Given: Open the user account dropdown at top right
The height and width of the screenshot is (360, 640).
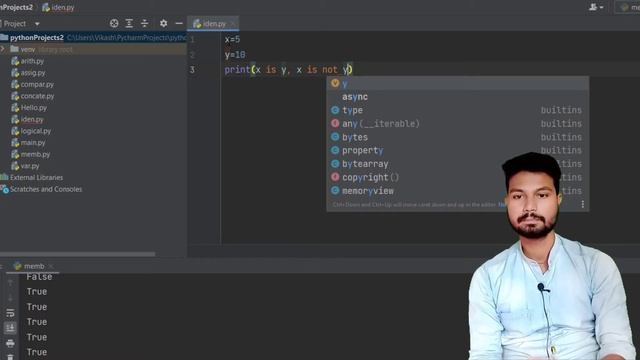Looking at the screenshot, I should (596, 7).
